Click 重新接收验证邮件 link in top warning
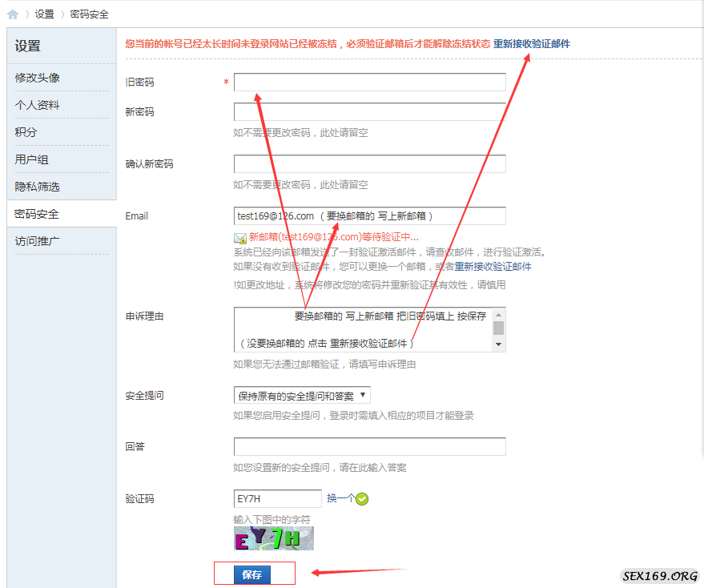Viewport: 704px width, 588px height. click(x=532, y=44)
